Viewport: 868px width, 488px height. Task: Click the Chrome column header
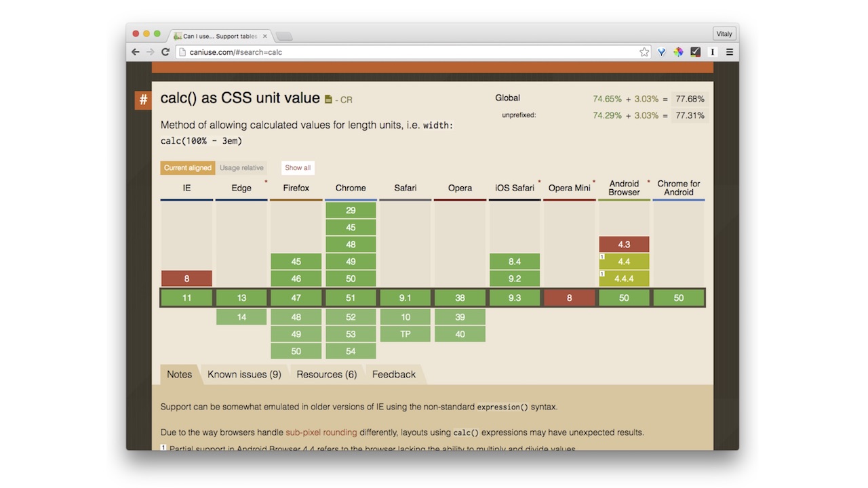click(351, 188)
